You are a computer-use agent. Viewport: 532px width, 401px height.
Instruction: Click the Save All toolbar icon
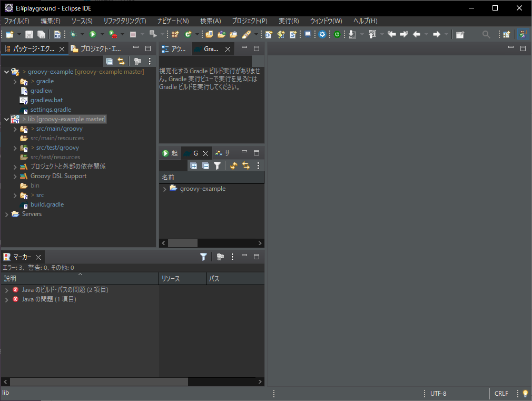(x=41, y=34)
